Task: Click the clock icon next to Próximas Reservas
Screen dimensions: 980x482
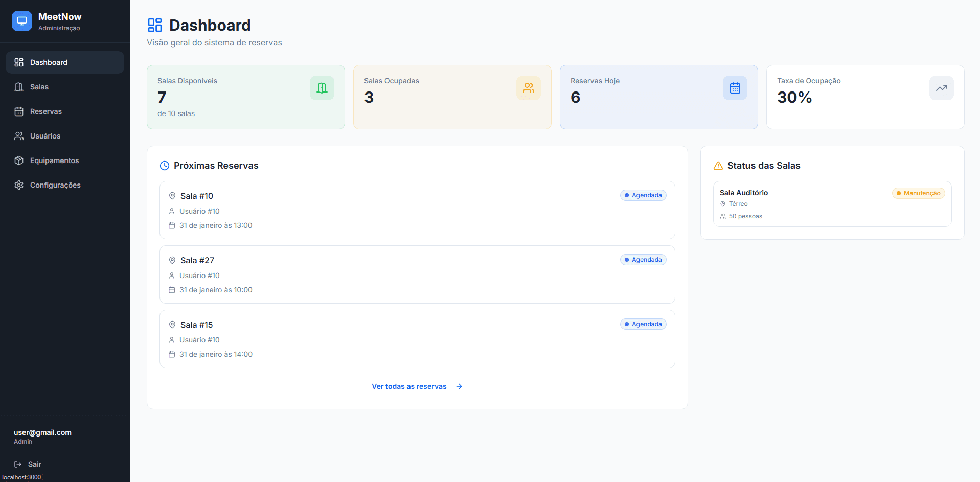Action: pos(164,165)
